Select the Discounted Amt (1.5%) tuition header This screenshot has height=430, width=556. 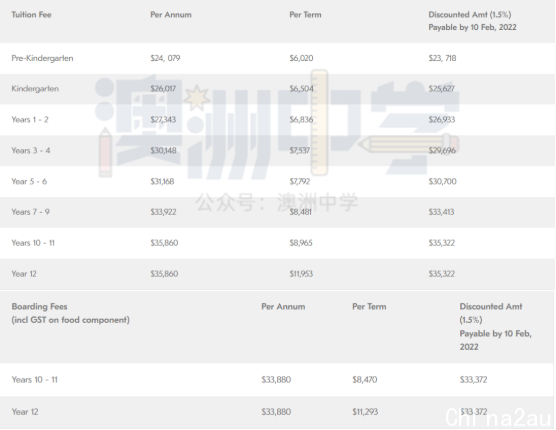tap(472, 21)
